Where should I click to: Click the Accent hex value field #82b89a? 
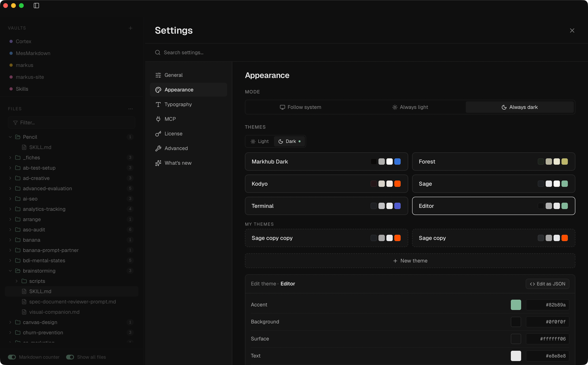(x=547, y=305)
